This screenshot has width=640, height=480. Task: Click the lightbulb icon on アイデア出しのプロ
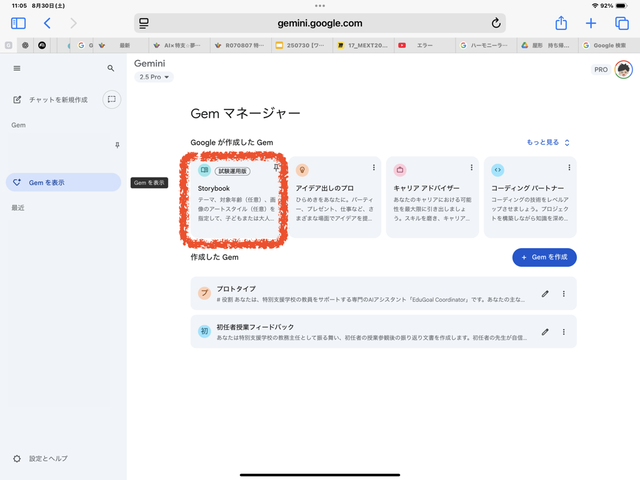pyautogui.click(x=302, y=170)
